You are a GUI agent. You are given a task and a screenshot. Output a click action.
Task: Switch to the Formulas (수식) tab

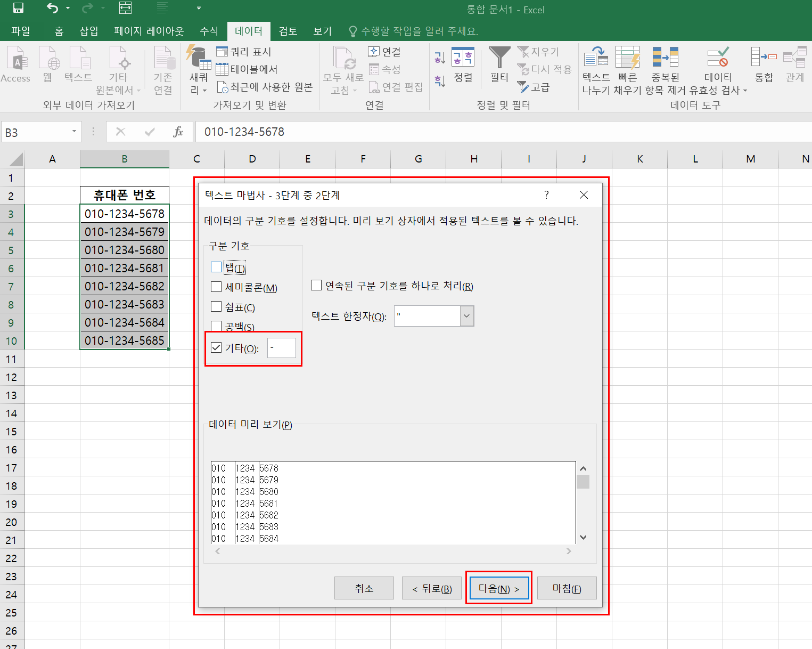209,31
